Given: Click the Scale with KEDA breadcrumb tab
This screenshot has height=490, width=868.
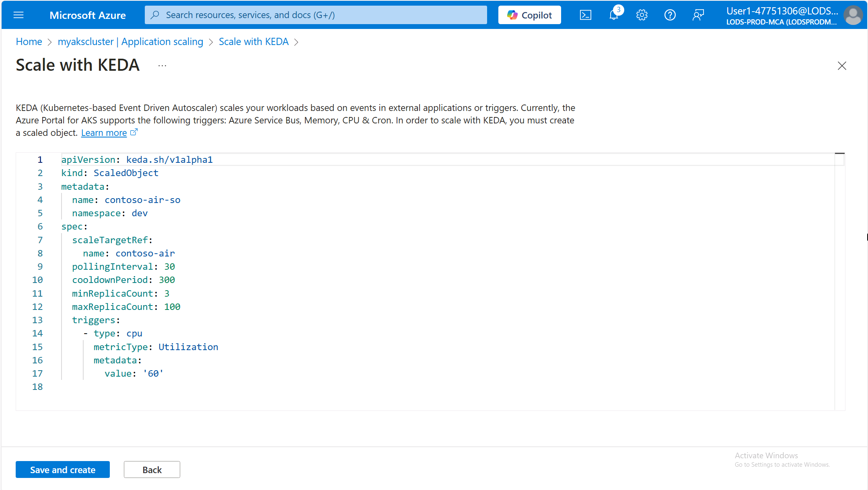Looking at the screenshot, I should [x=253, y=41].
